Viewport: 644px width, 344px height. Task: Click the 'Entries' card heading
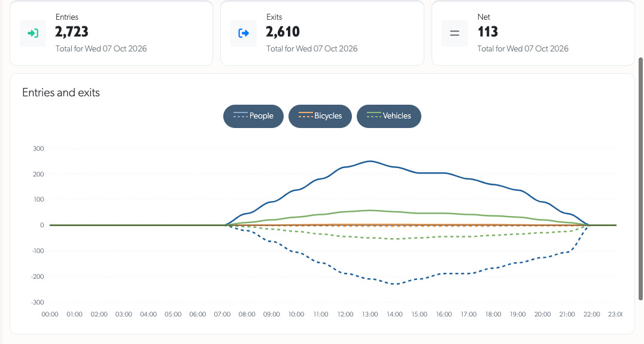(66, 17)
